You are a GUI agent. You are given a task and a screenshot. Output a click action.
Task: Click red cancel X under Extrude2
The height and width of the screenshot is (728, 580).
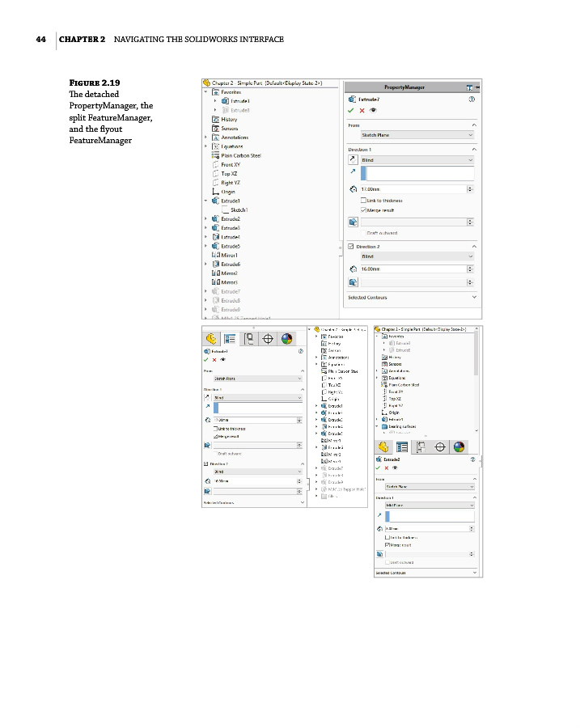coord(386,468)
